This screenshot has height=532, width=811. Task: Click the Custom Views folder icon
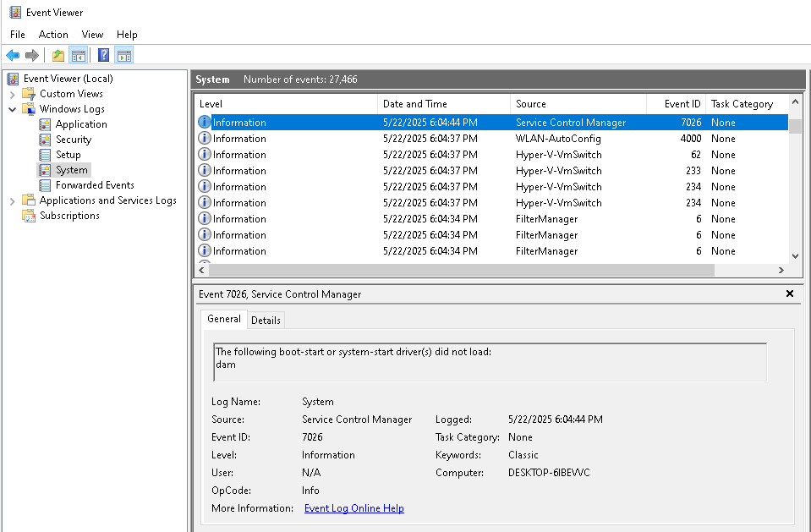coord(29,94)
